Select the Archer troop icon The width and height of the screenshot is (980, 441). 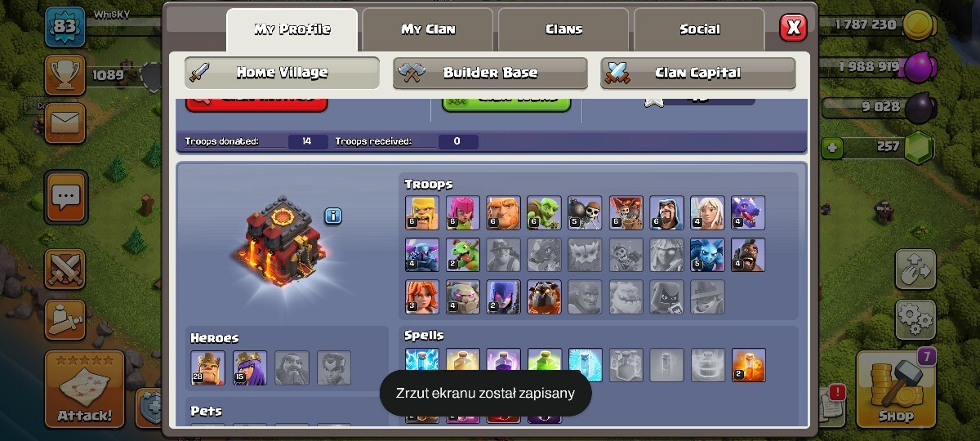coord(463,212)
